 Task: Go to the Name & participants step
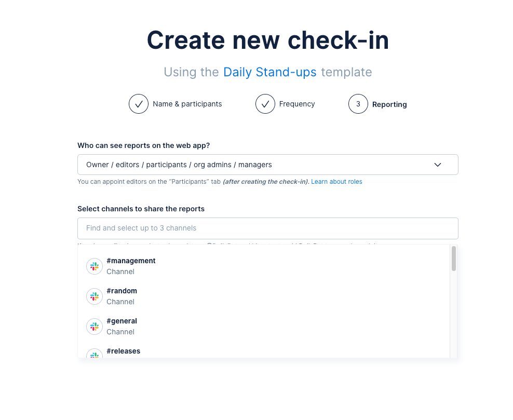point(187,104)
